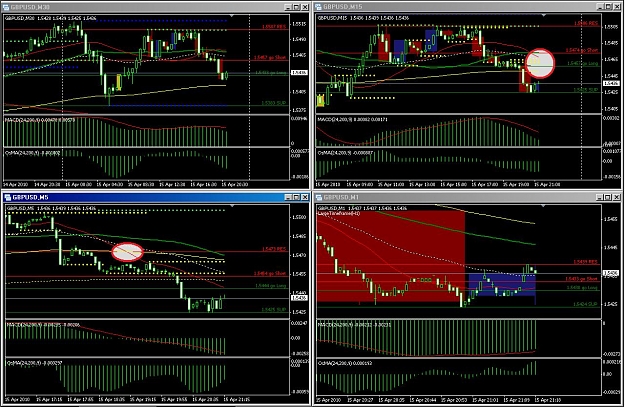Click the SUP label in M15 chart
625x407 pixels.
[586, 90]
